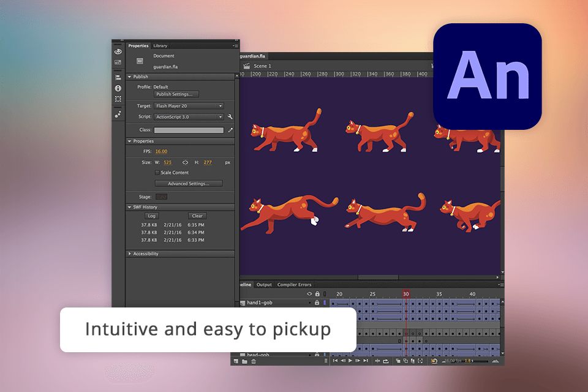Open the Motion Presets dots icon

click(x=118, y=115)
